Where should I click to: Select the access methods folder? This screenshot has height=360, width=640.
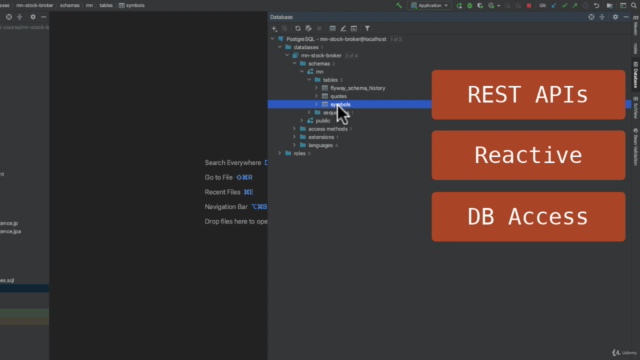pos(328,129)
